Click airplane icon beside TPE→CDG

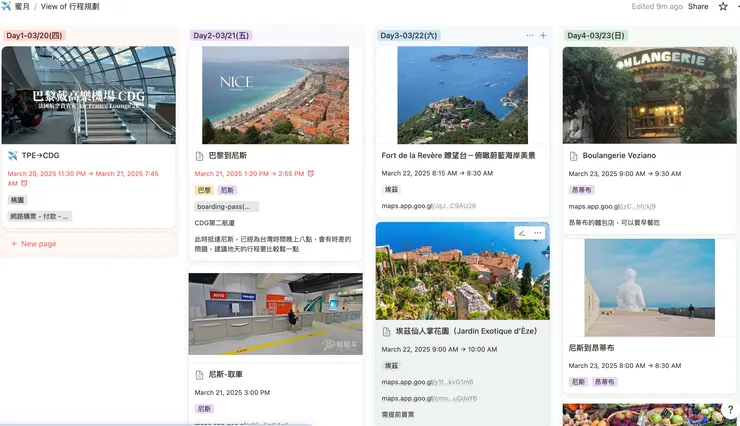coord(13,155)
